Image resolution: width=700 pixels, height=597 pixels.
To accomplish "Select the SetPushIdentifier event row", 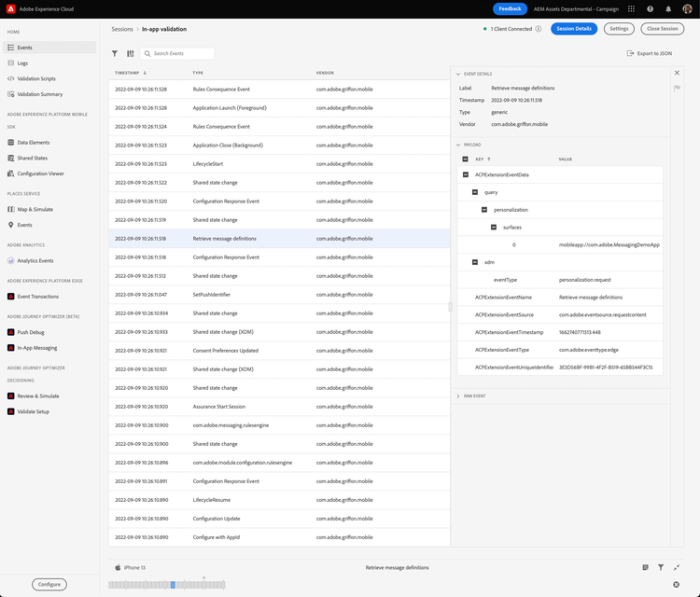I will (x=279, y=295).
